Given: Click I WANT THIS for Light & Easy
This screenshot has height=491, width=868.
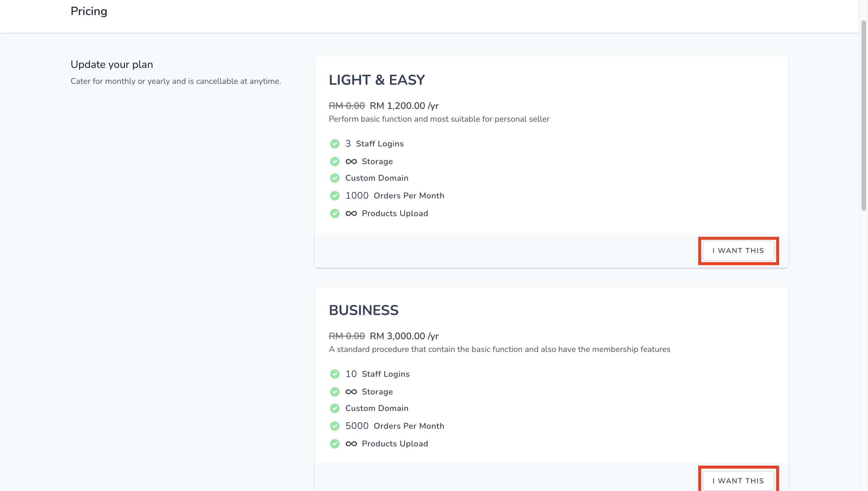Looking at the screenshot, I should tap(738, 251).
